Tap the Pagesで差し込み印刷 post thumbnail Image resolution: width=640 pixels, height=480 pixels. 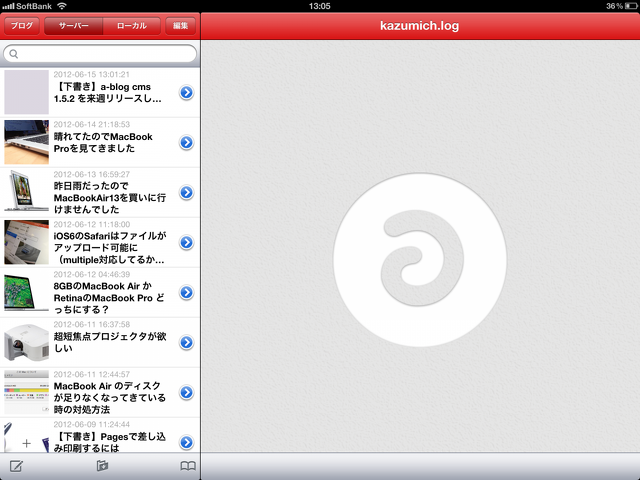coord(26,441)
